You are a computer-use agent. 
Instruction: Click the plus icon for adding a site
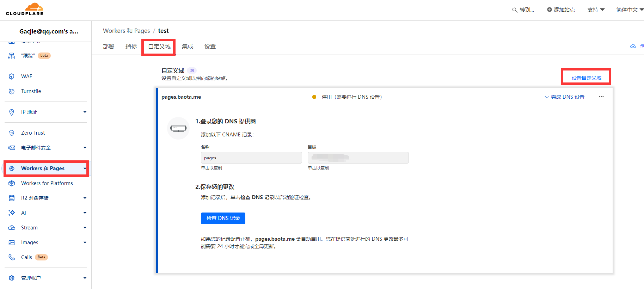(x=549, y=10)
